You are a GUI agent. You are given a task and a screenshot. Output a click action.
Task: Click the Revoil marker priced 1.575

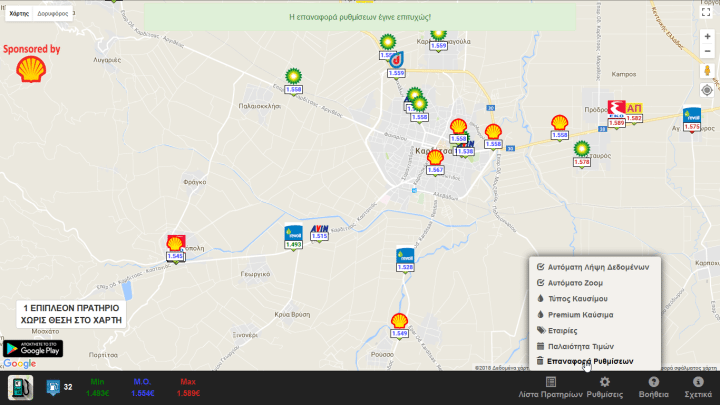[x=692, y=119]
